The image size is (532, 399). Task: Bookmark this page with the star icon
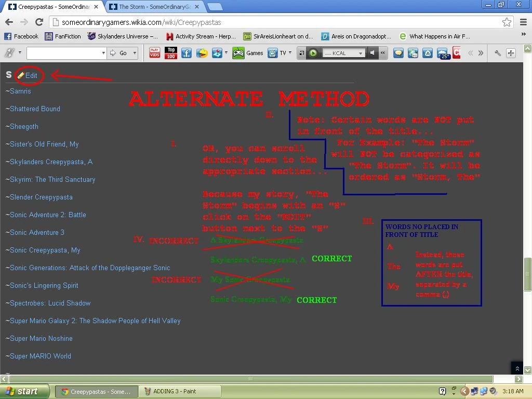[x=507, y=22]
